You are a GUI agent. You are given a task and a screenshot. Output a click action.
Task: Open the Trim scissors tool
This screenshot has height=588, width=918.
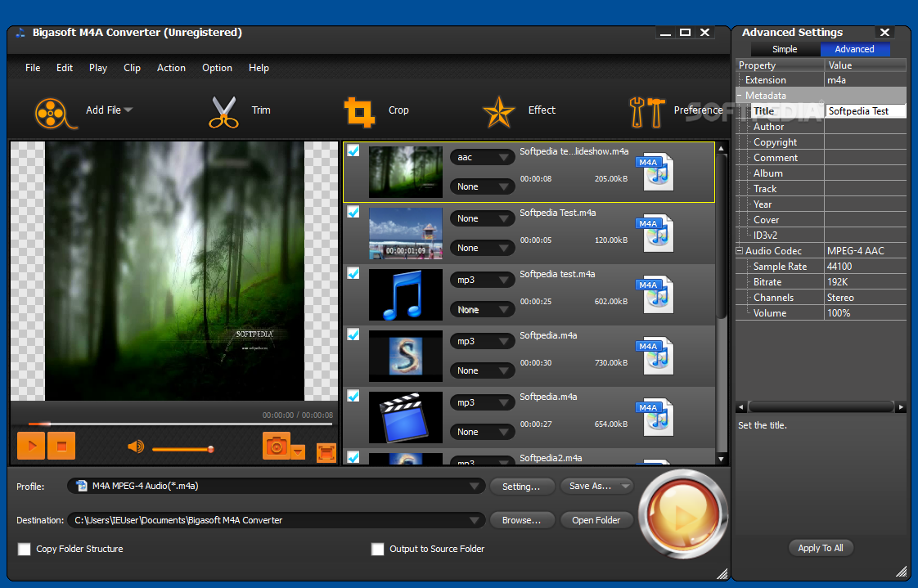tap(223, 111)
